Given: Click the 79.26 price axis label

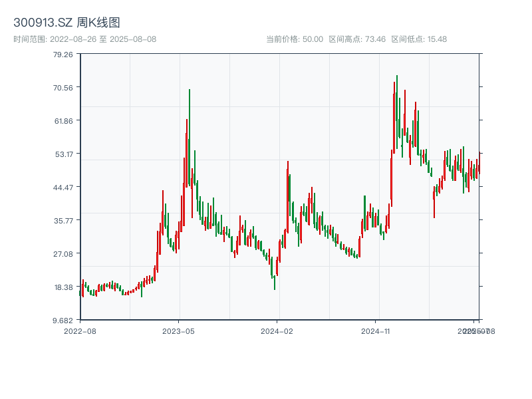Looking at the screenshot, I should pyautogui.click(x=62, y=57).
